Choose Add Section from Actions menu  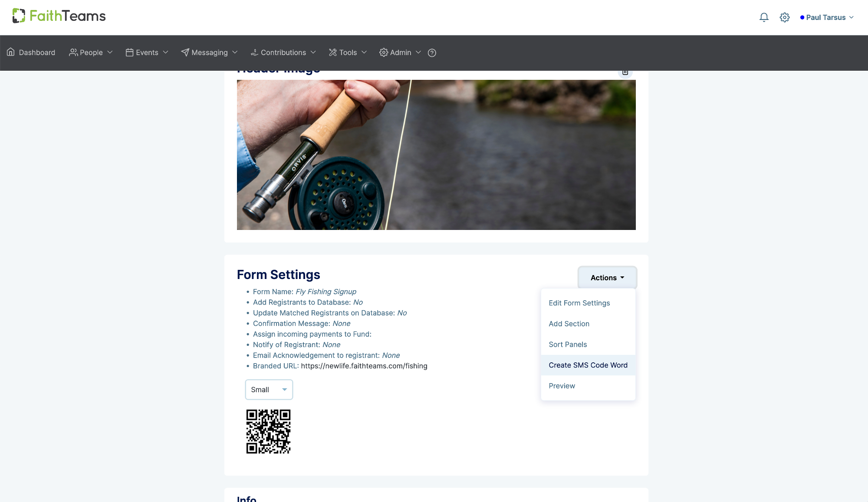[569, 324]
